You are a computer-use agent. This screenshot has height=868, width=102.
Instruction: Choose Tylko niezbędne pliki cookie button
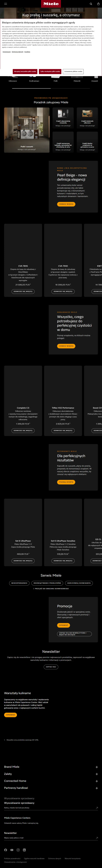(50, 71)
